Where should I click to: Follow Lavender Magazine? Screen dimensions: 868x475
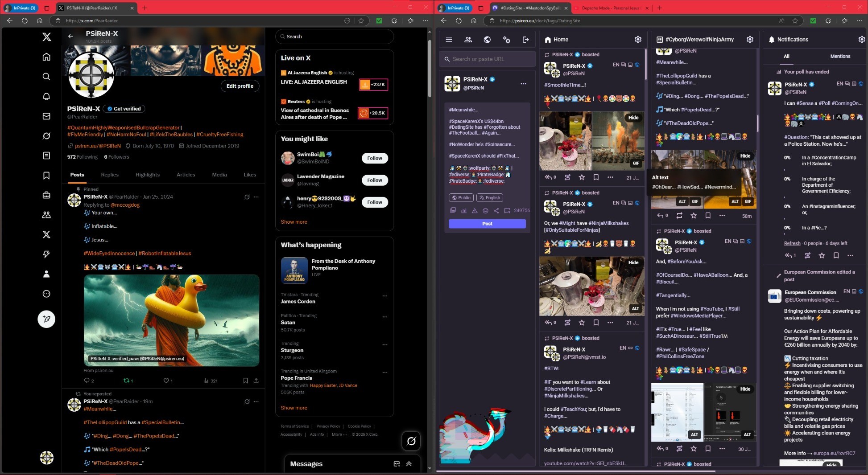pyautogui.click(x=375, y=180)
